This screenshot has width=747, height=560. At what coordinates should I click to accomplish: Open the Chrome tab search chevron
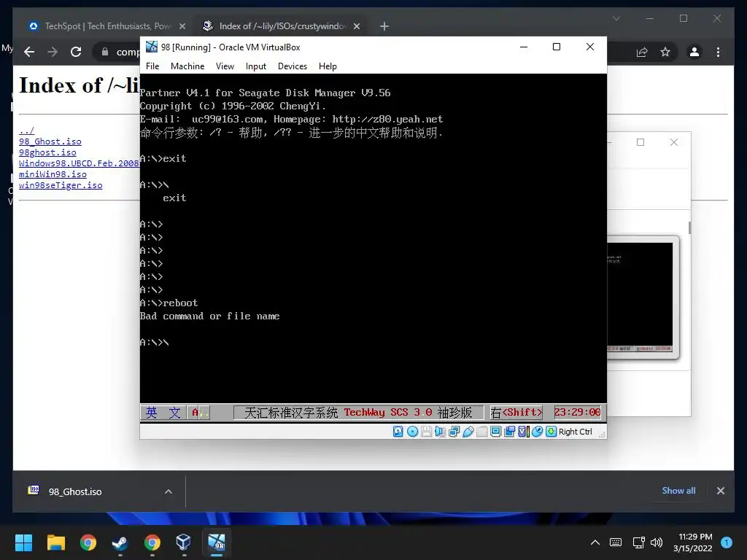pyautogui.click(x=616, y=18)
